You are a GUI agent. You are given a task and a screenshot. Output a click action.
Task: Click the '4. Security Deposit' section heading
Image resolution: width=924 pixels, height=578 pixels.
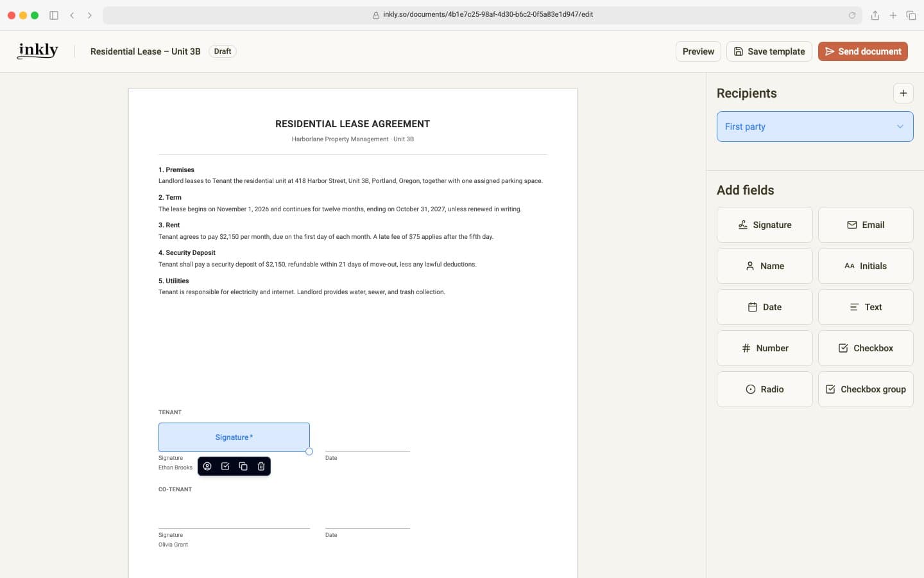[187, 253]
